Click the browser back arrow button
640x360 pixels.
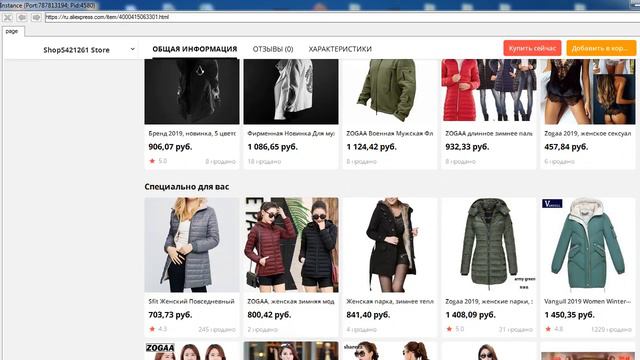point(22,18)
